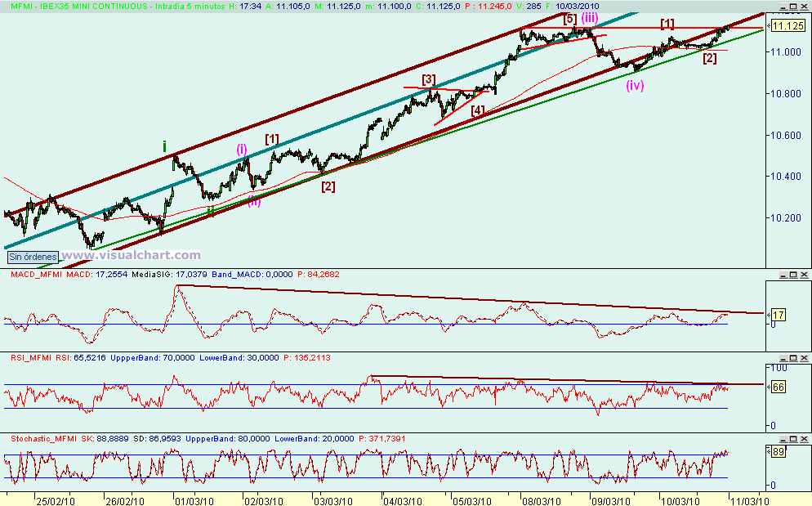The image size is (812, 506).
Task: Click the 'Stochastic_MFMI' indicator name
Action: click(44, 439)
